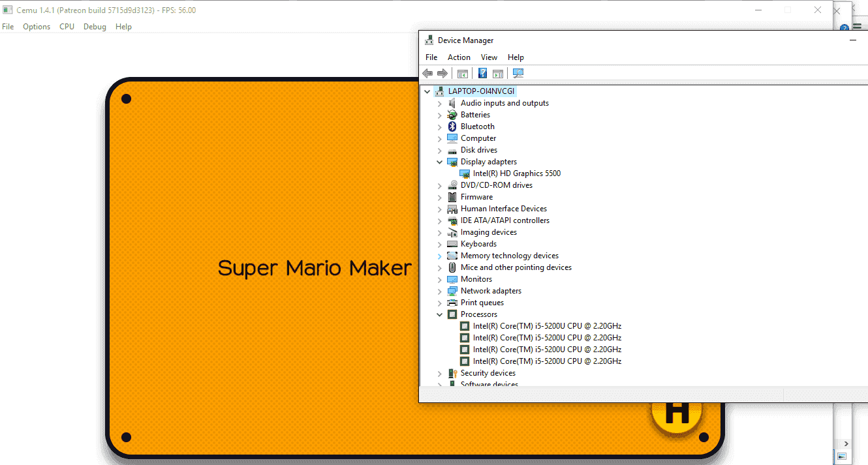The image size is (868, 465).
Task: Expand the Audio inputs and outputs node
Action: (440, 103)
